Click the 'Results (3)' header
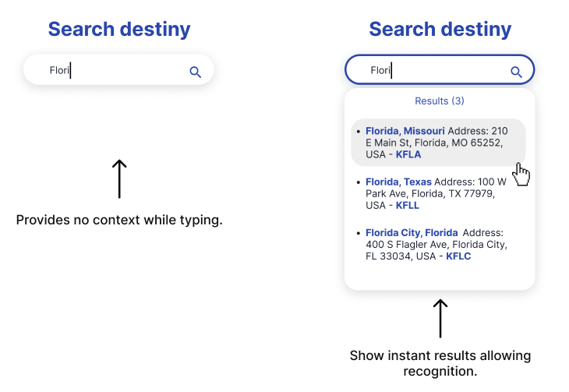The image size is (569, 392). 440,101
